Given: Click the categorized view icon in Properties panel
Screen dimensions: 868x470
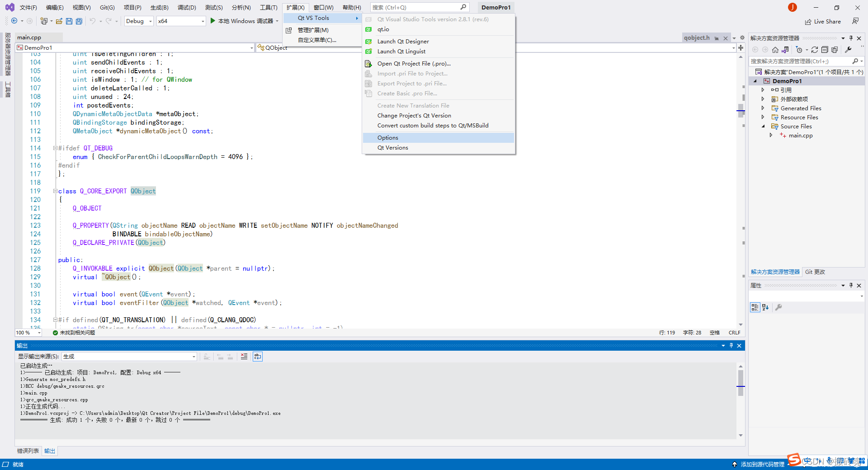Looking at the screenshot, I should coord(755,307).
